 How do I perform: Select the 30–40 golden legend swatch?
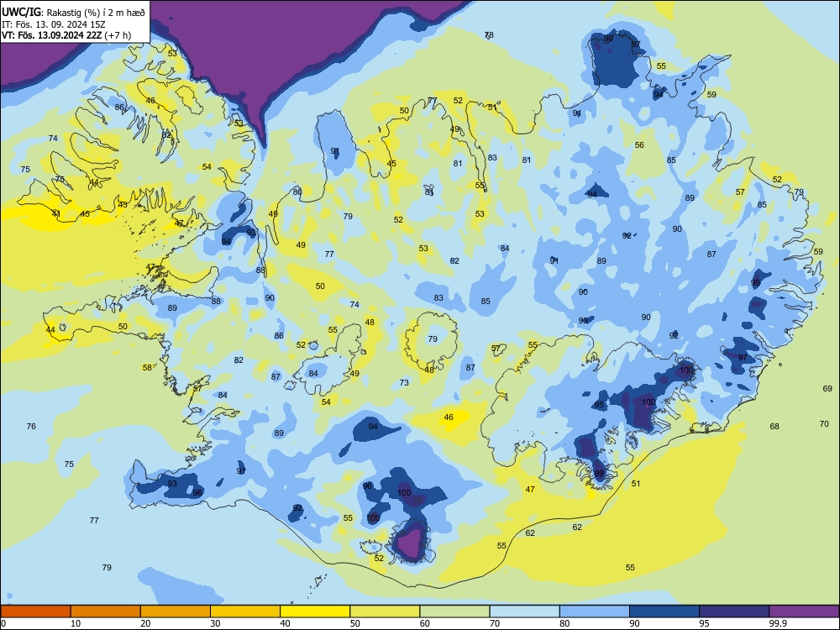point(245,612)
